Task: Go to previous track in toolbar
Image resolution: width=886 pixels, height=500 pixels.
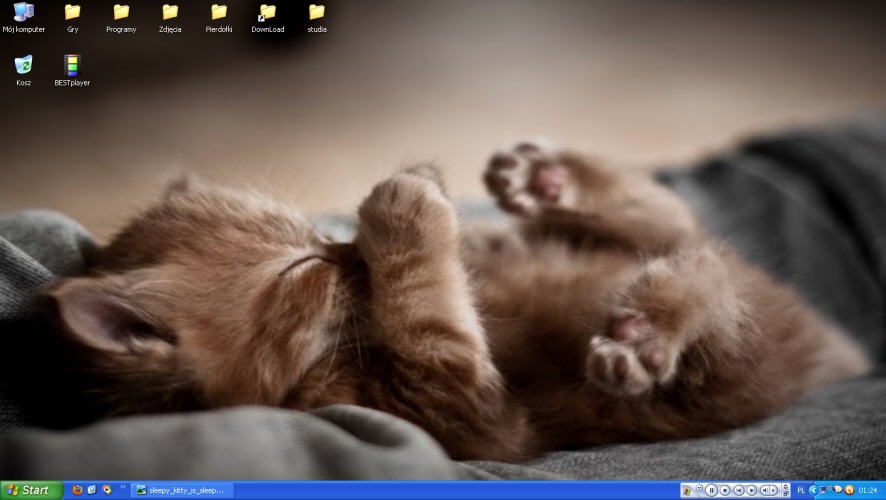Action: point(738,490)
